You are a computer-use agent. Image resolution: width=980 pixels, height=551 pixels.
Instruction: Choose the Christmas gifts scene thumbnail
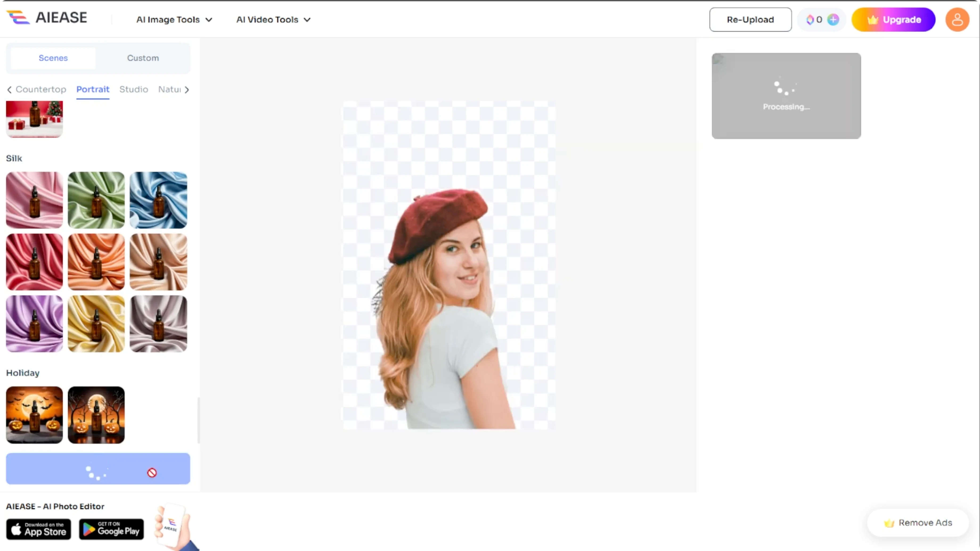coord(35,119)
